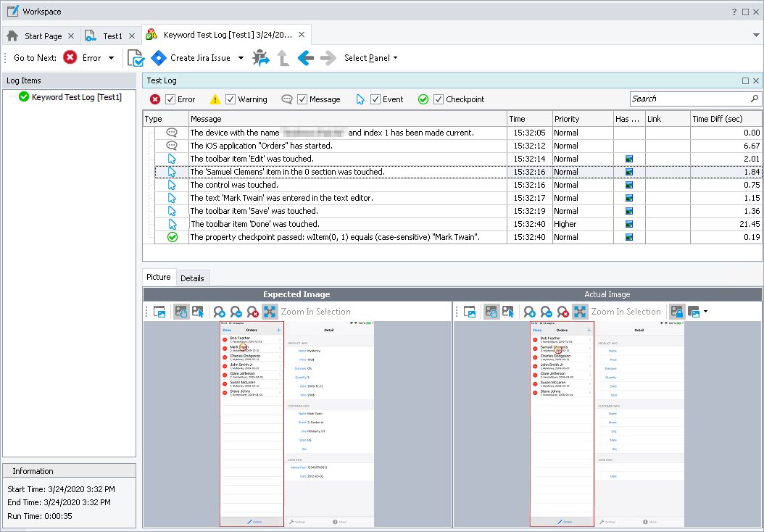The image size is (764, 532).
Task: Expand the Create Jira Issue dropdown arrow
Action: click(x=241, y=58)
